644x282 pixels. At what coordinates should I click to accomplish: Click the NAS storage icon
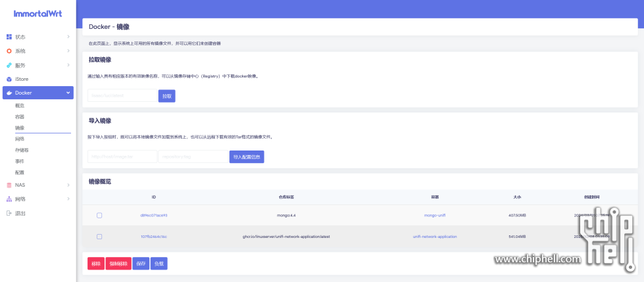pos(9,185)
